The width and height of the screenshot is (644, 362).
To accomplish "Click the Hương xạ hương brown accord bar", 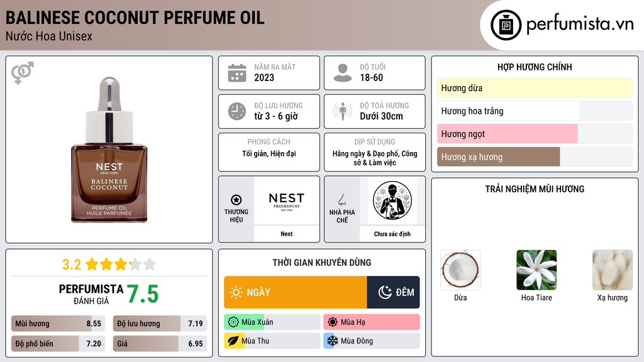I will pyautogui.click(x=535, y=156).
